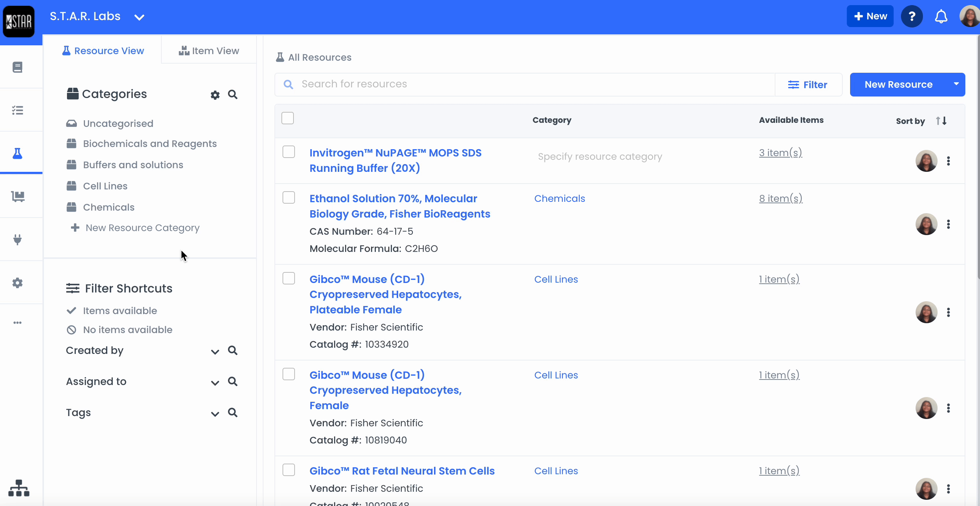Click the Filter button
This screenshot has width=980, height=506.
(808, 84)
